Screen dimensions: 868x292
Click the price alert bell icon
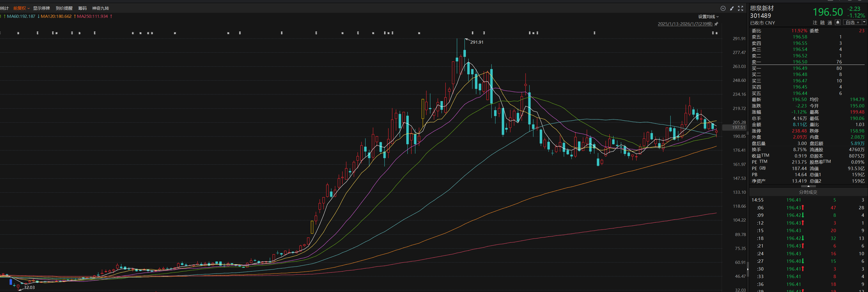[837, 23]
